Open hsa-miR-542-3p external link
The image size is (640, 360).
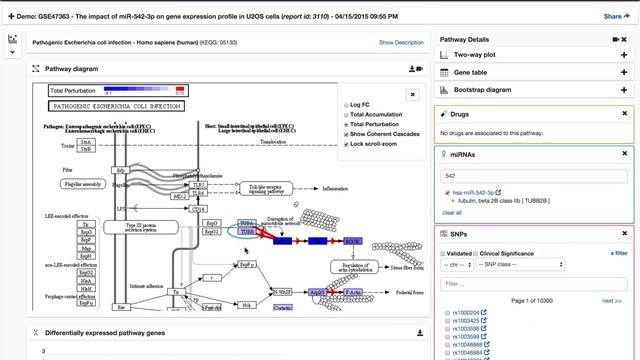498,192
